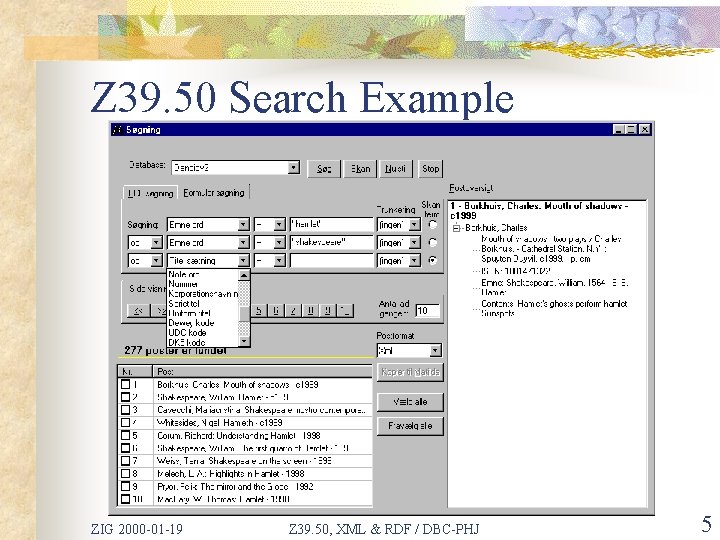Click the Titel søgning combo box arrow
Image resolution: width=720 pixels, height=540 pixels.
tap(243, 260)
